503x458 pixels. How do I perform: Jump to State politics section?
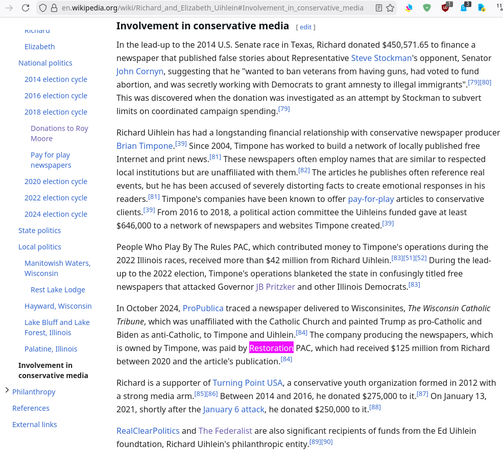coord(40,230)
